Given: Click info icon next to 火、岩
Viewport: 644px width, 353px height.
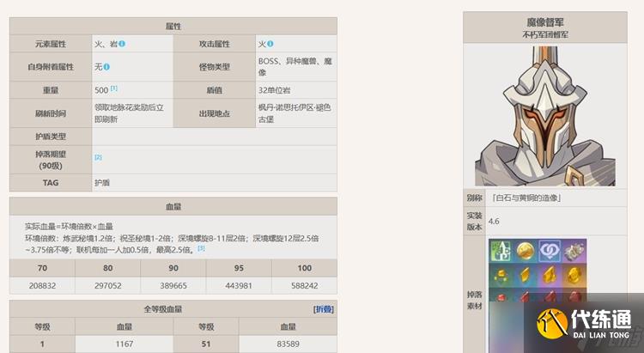Looking at the screenshot, I should click(x=122, y=44).
